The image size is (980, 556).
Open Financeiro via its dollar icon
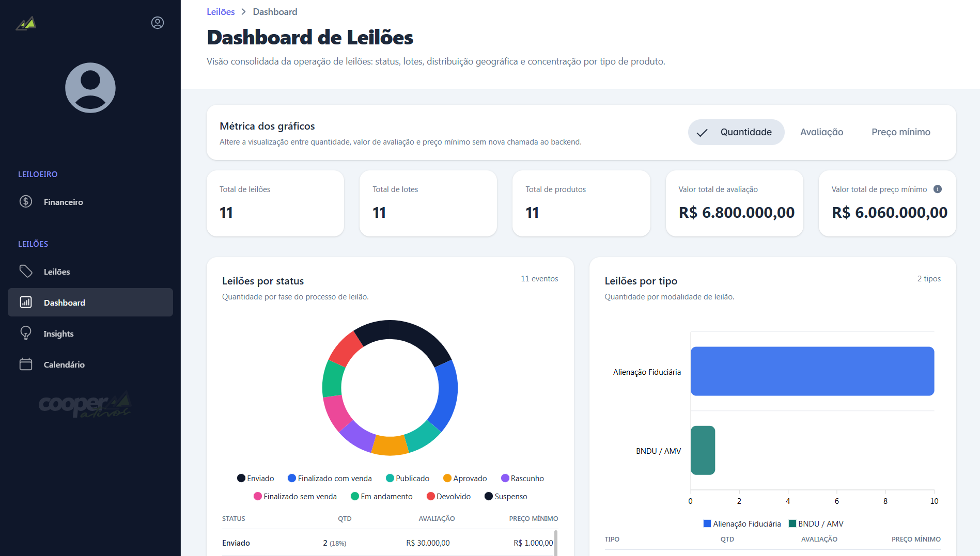coord(26,201)
